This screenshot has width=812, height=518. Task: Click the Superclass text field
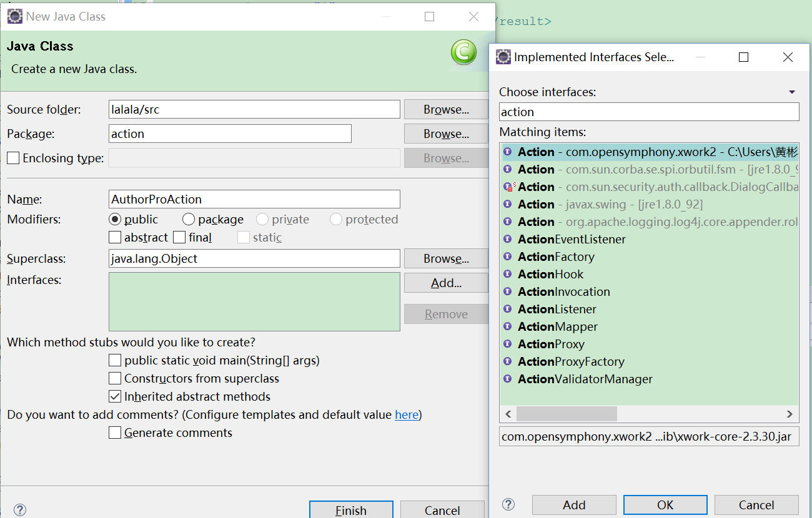point(254,258)
